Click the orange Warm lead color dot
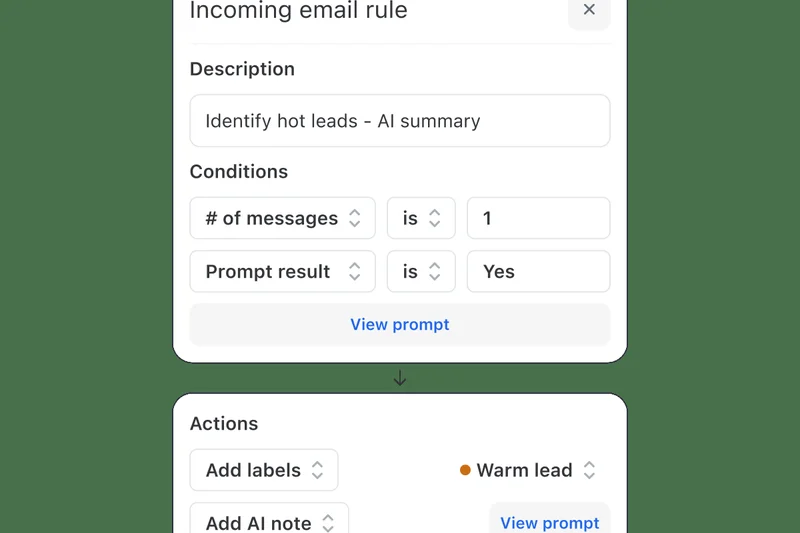This screenshot has height=533, width=800. tap(465, 470)
